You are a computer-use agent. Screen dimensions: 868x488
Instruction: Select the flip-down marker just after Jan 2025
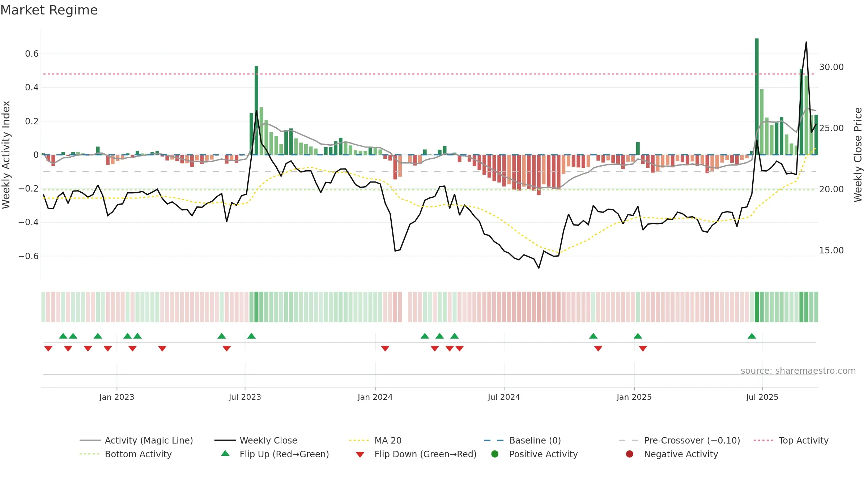[x=643, y=348]
